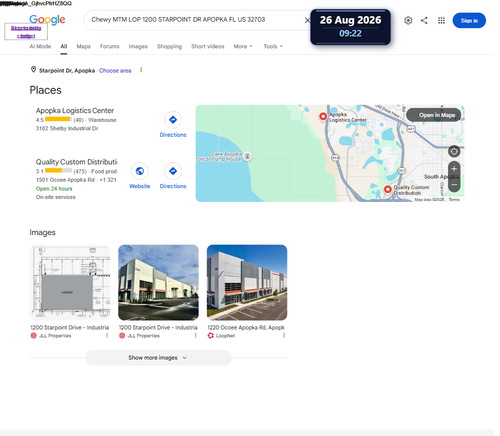Click the 1501 Ocoee Apopka Rd address
Screen dimensions: 500x436
(65, 180)
